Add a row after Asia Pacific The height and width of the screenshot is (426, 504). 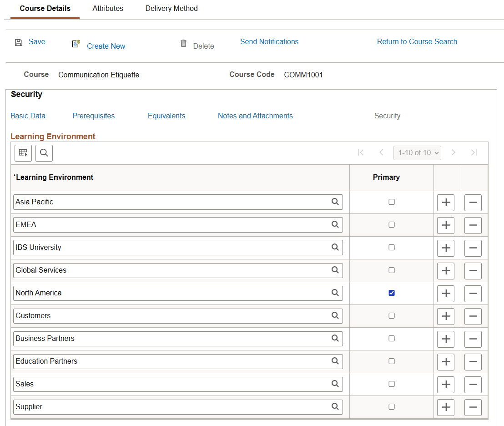(446, 203)
